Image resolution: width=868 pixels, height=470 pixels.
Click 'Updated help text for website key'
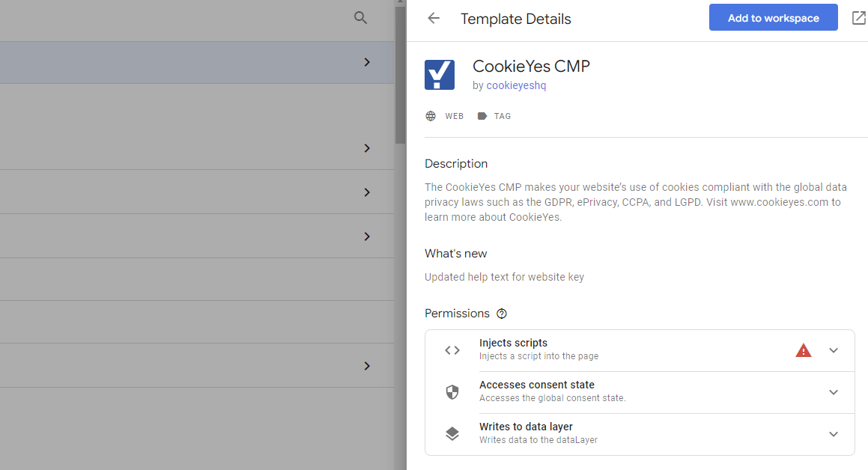pyautogui.click(x=504, y=277)
